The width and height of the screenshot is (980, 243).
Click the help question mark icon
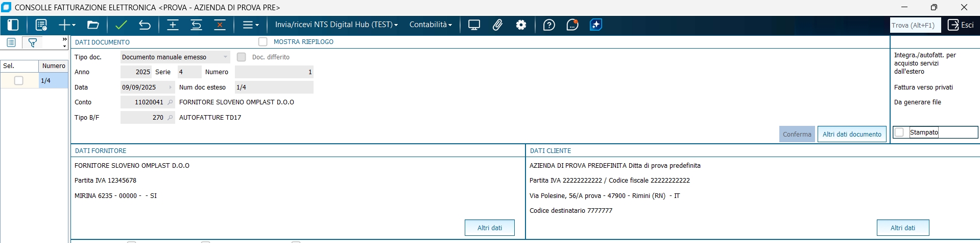coord(549,25)
